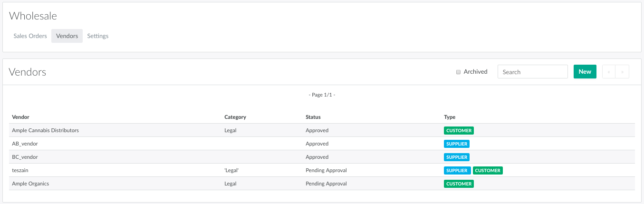This screenshot has height=204, width=644.
Task: Open the Ample Organics vendor
Action: coord(30,184)
